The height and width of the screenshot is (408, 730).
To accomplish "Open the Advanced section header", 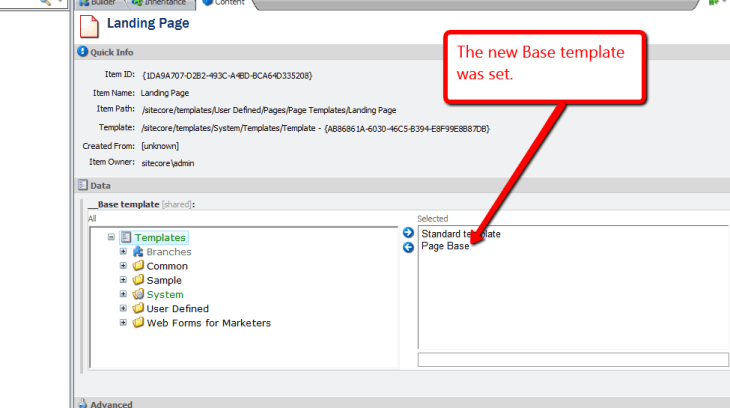I will point(402,403).
